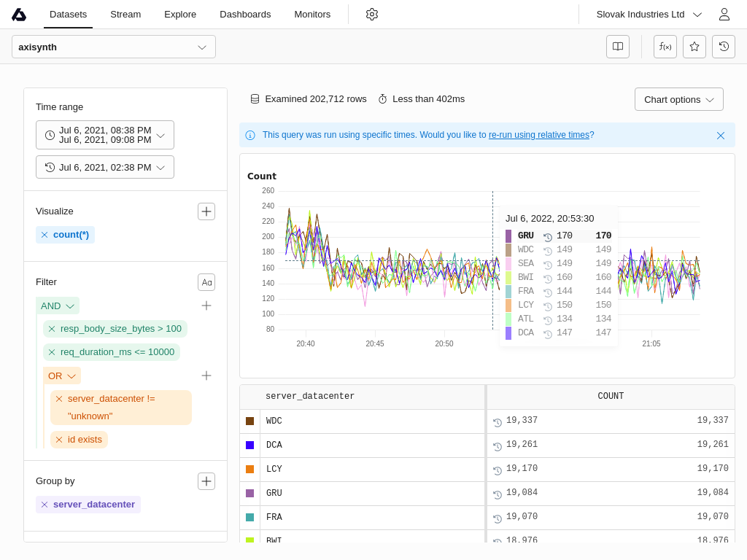Screen dimensions: 747x560
Task: Switch to the Stream tab
Action: click(x=125, y=14)
